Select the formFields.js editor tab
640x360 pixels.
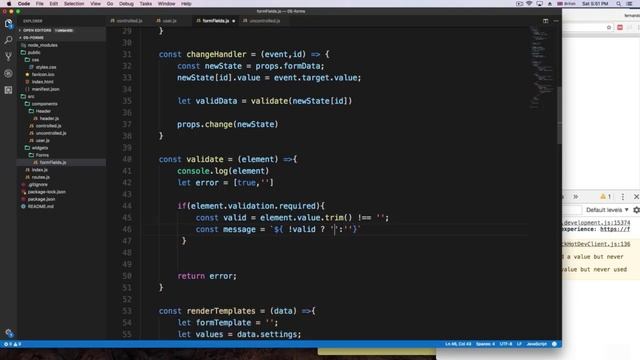(215, 21)
